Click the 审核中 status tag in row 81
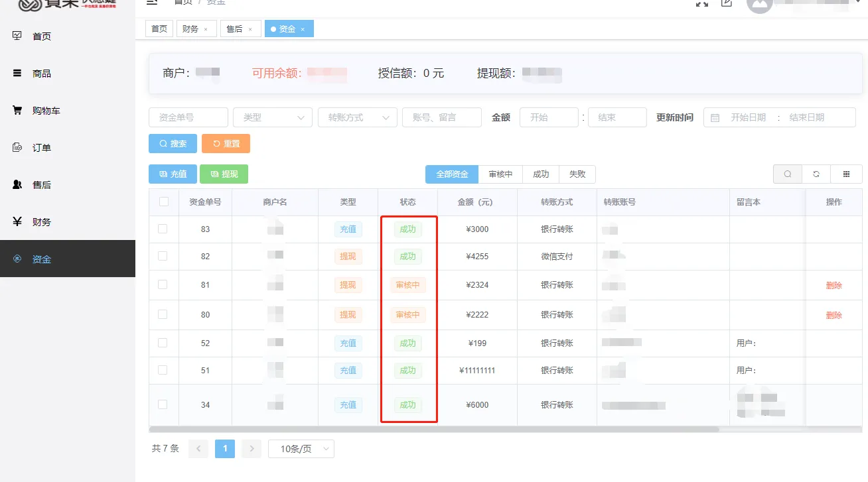Screen dimensions: 868x482 click(407, 285)
